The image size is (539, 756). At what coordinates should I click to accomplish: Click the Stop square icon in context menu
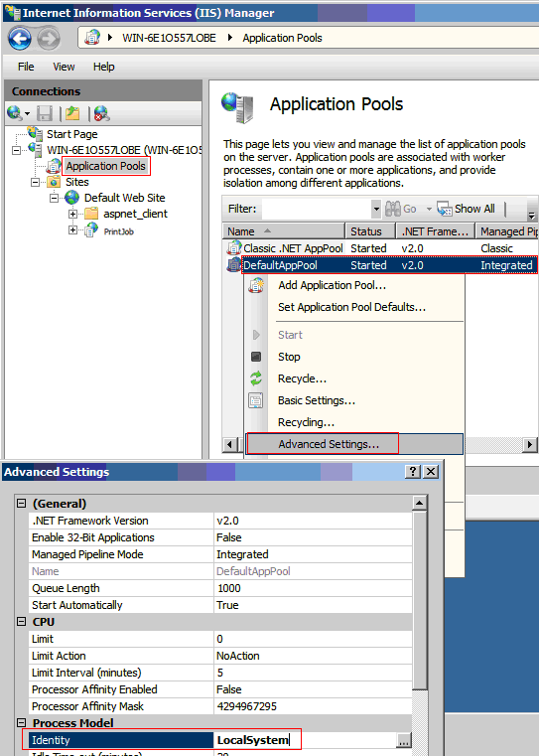(256, 357)
